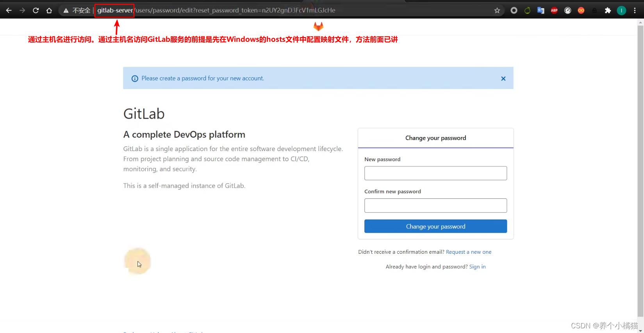The height and width of the screenshot is (333, 644).
Task: Click the not-secure warning triangle icon
Action: point(66,11)
